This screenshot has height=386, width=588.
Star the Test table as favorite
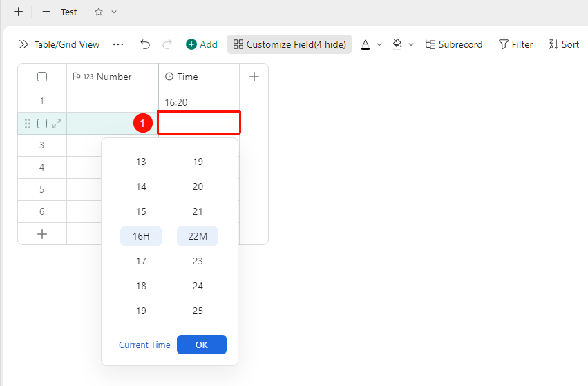pyautogui.click(x=99, y=12)
